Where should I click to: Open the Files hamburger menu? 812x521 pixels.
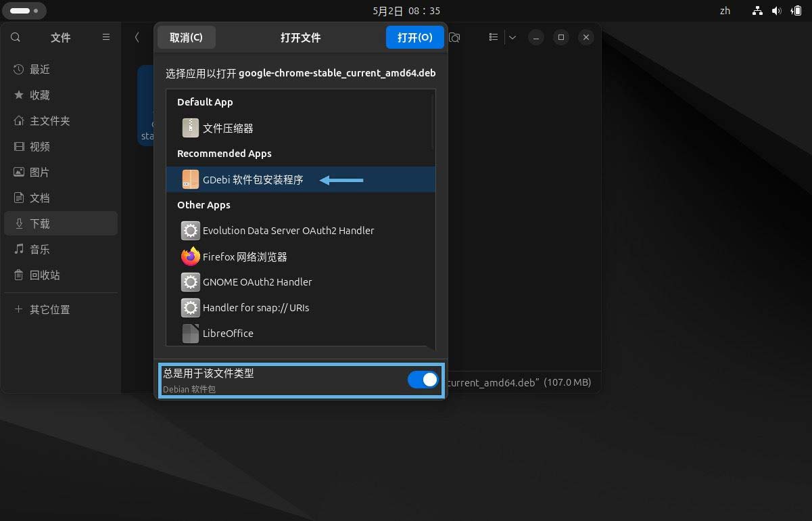pos(106,37)
